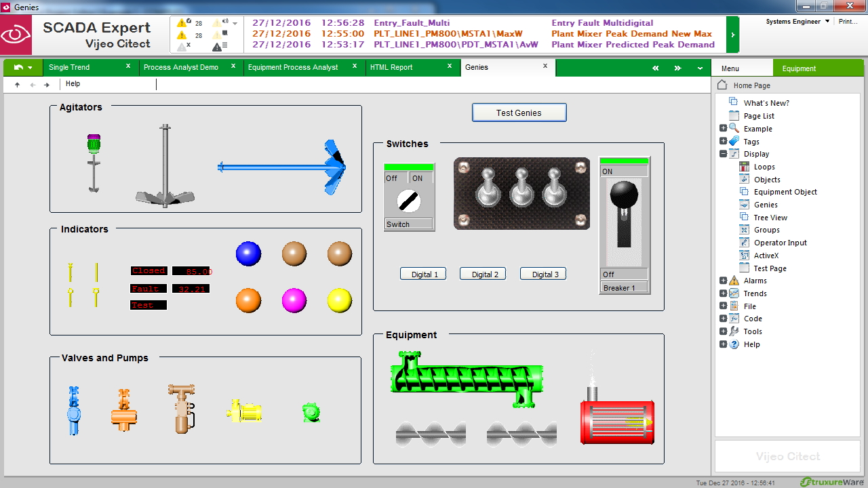Image resolution: width=868 pixels, height=488 pixels.
Task: Expand the Tools tree node
Action: pos(723,331)
